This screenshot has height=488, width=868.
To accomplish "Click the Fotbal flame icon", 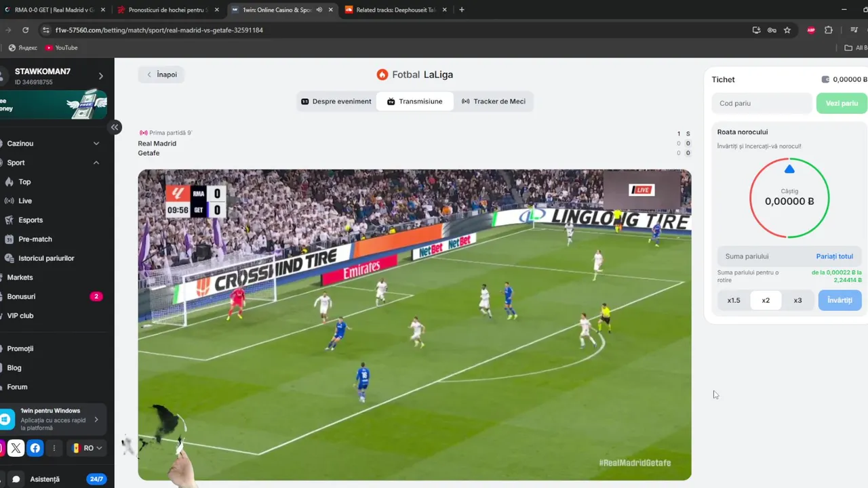I will 382,75.
